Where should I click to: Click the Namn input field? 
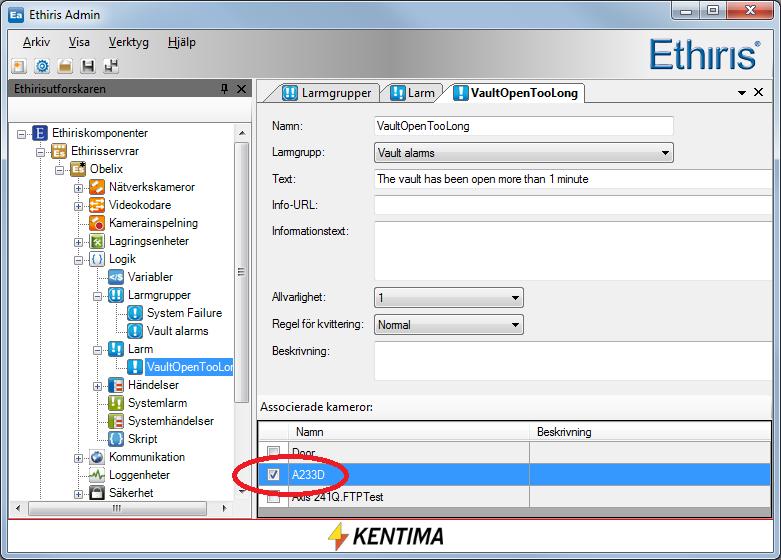(523, 126)
